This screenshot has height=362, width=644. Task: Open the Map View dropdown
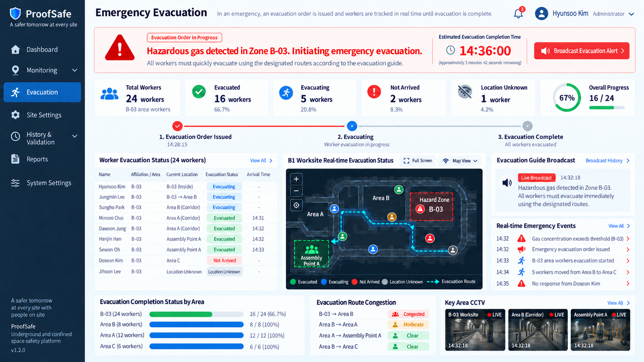(460, 161)
